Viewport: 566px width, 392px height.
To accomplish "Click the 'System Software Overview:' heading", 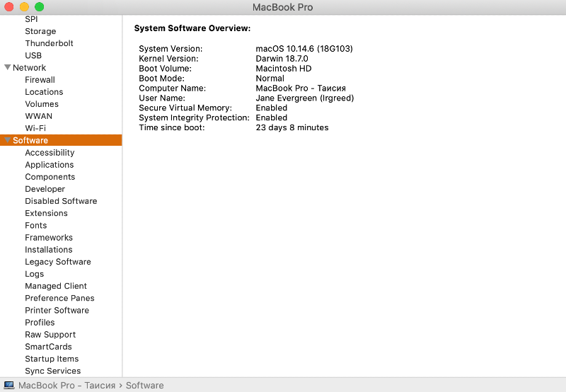I will pos(192,28).
